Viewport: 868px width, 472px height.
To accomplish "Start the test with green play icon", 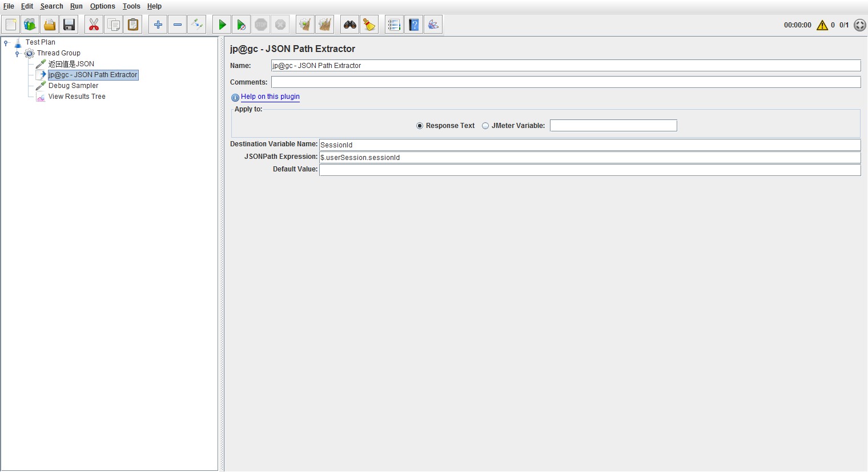I will pyautogui.click(x=222, y=25).
